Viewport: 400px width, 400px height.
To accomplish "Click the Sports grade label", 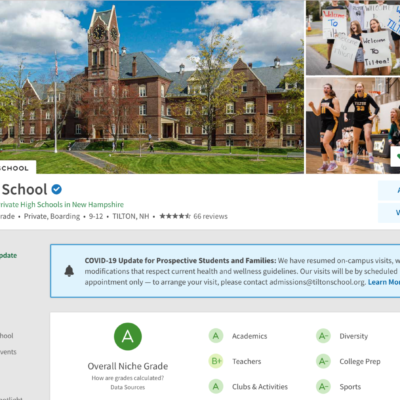I will (350, 387).
